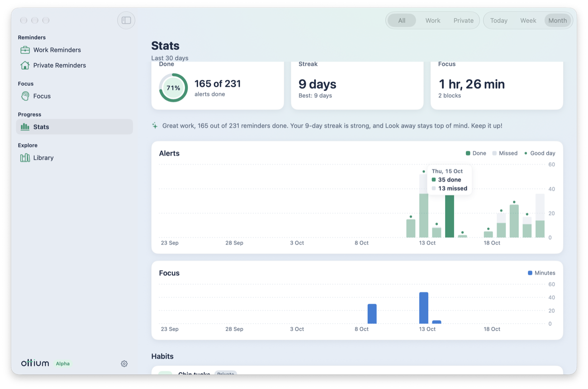Click the Good day legend entry
Screen dimensions: 588x389
[x=540, y=153]
